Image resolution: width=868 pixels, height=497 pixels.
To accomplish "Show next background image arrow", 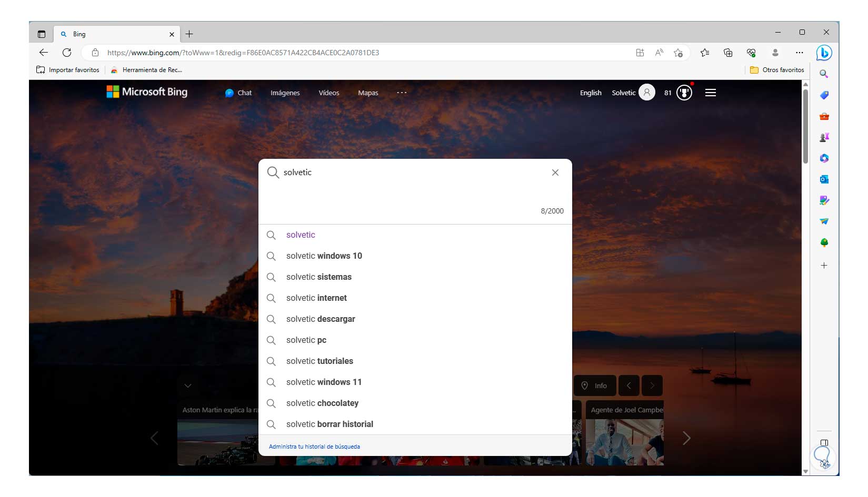I will 652,386.
